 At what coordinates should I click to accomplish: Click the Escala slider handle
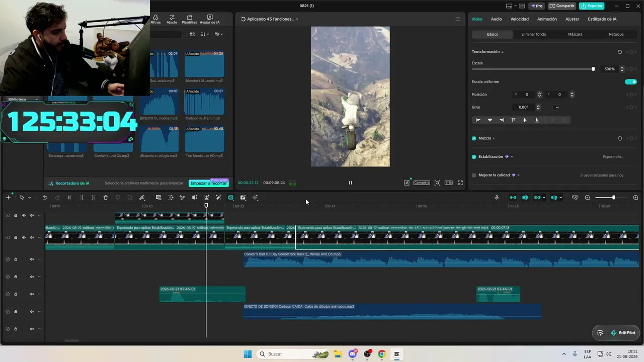[593, 69]
